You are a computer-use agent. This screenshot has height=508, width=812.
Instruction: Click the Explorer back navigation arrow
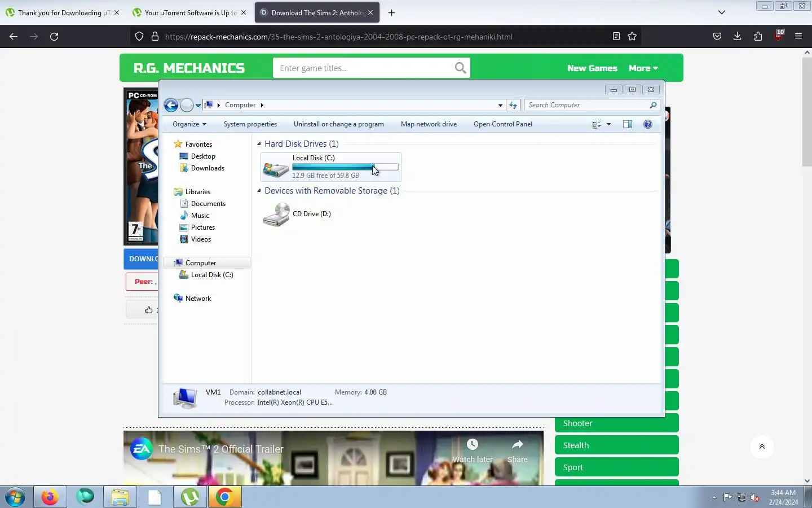171,105
